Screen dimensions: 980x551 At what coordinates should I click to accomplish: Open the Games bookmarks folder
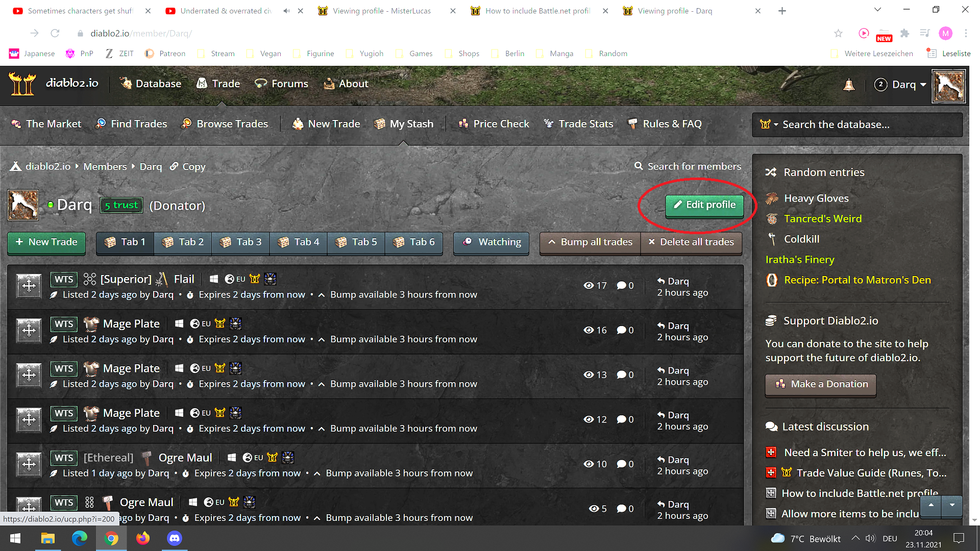coord(414,54)
